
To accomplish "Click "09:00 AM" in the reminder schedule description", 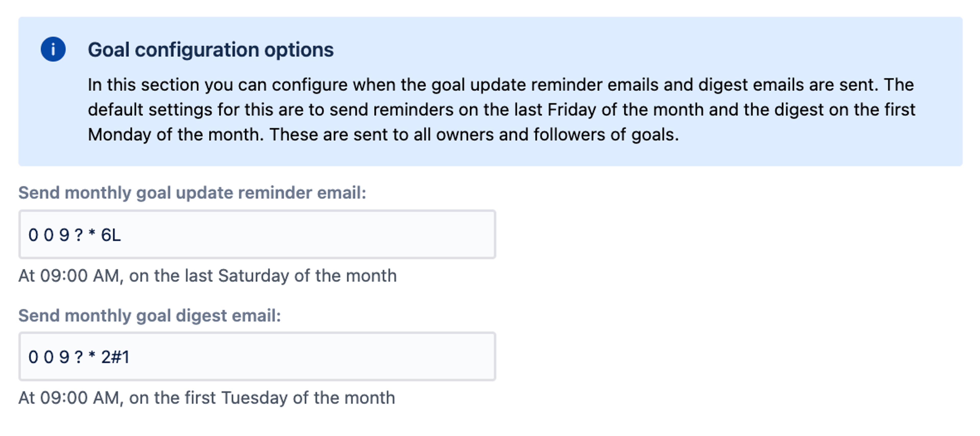I will click(x=80, y=276).
